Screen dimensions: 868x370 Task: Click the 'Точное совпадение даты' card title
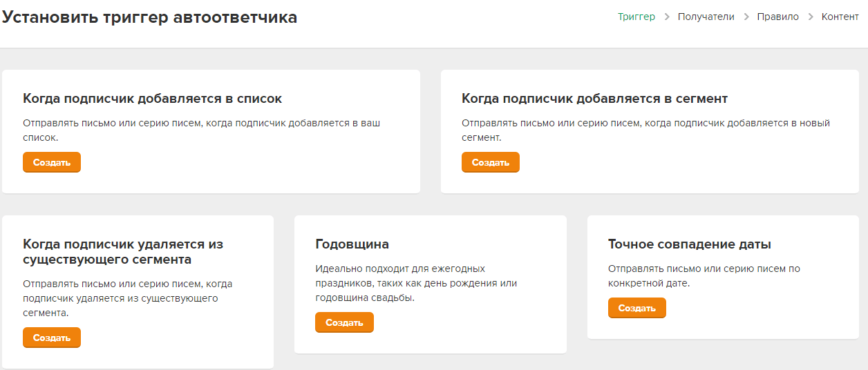(x=689, y=244)
